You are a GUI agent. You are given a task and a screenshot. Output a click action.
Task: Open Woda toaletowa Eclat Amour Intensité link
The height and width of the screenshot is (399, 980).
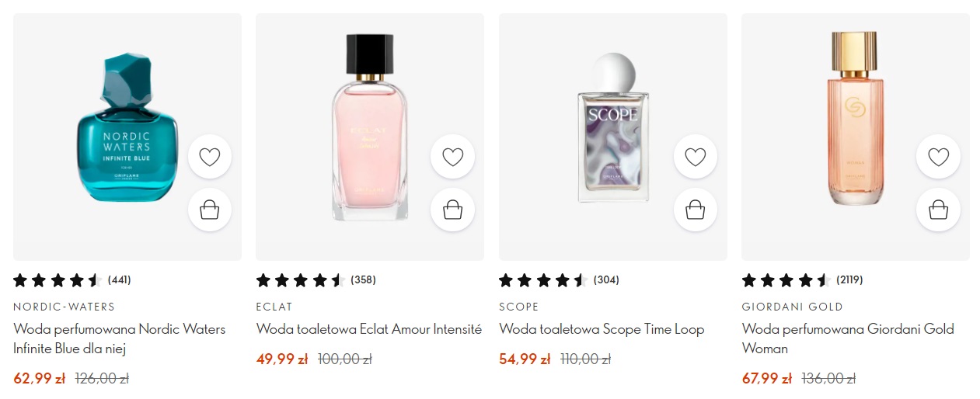click(369, 329)
